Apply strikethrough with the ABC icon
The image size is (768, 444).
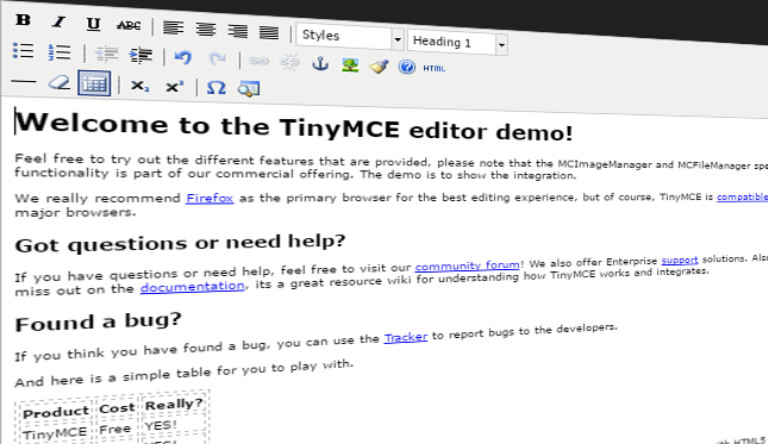point(128,25)
